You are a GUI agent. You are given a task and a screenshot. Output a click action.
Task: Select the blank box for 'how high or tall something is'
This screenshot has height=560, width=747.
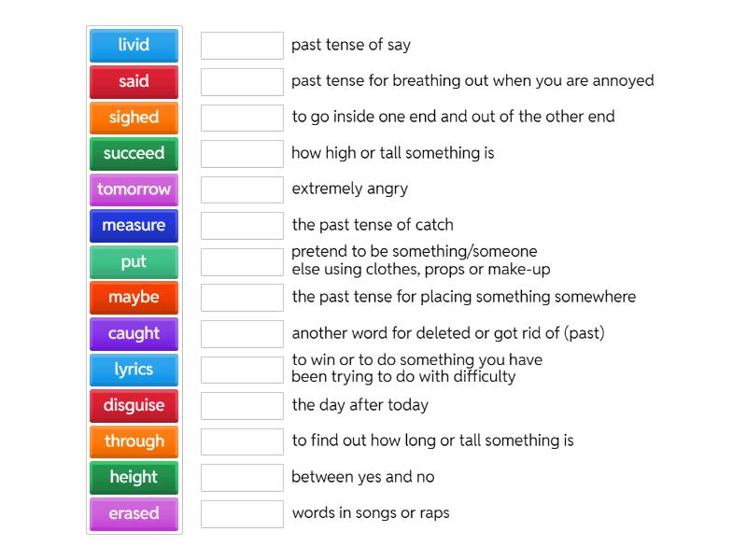[242, 153]
